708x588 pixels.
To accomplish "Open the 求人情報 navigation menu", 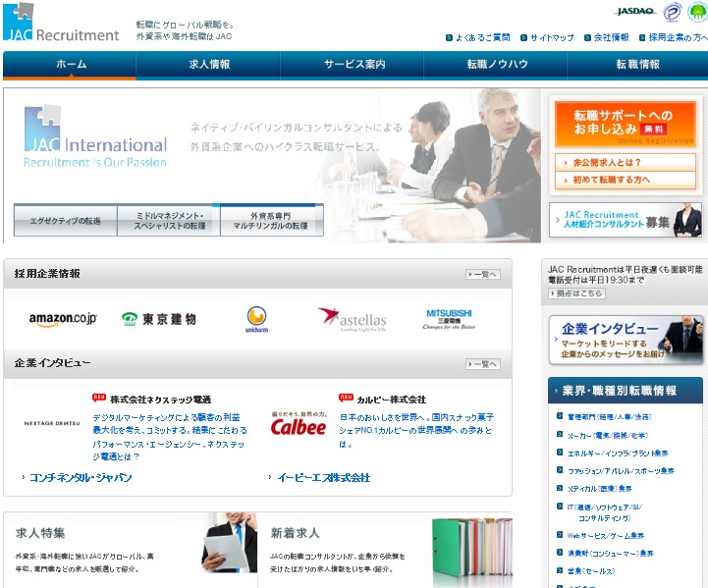I will pyautogui.click(x=209, y=65).
